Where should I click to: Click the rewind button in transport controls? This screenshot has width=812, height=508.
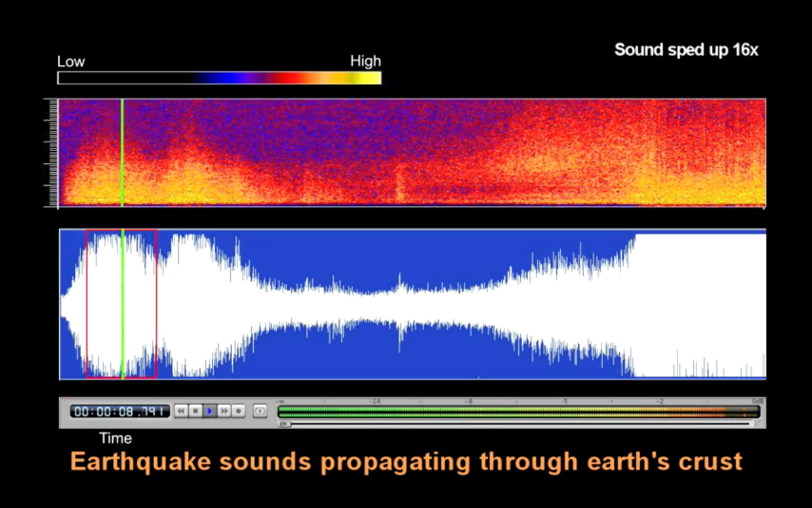pos(181,411)
